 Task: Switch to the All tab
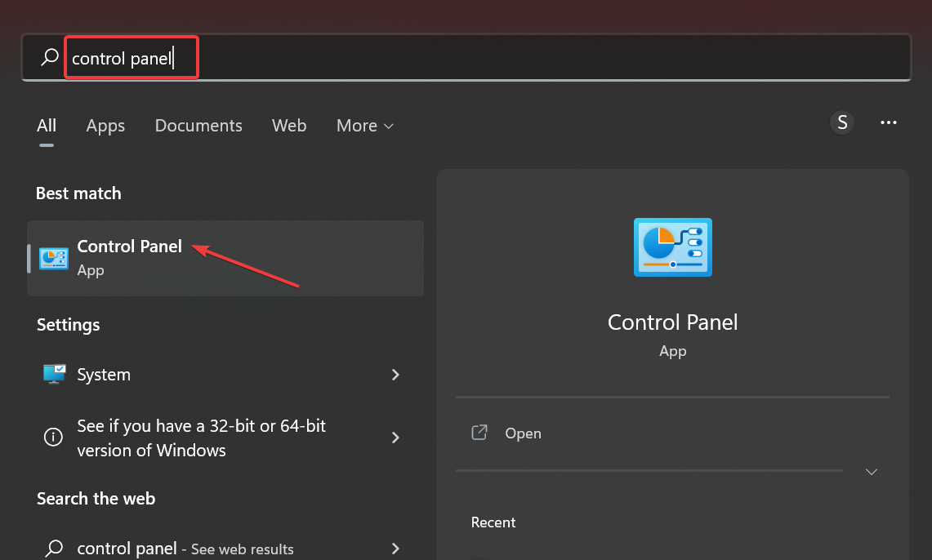click(x=47, y=125)
